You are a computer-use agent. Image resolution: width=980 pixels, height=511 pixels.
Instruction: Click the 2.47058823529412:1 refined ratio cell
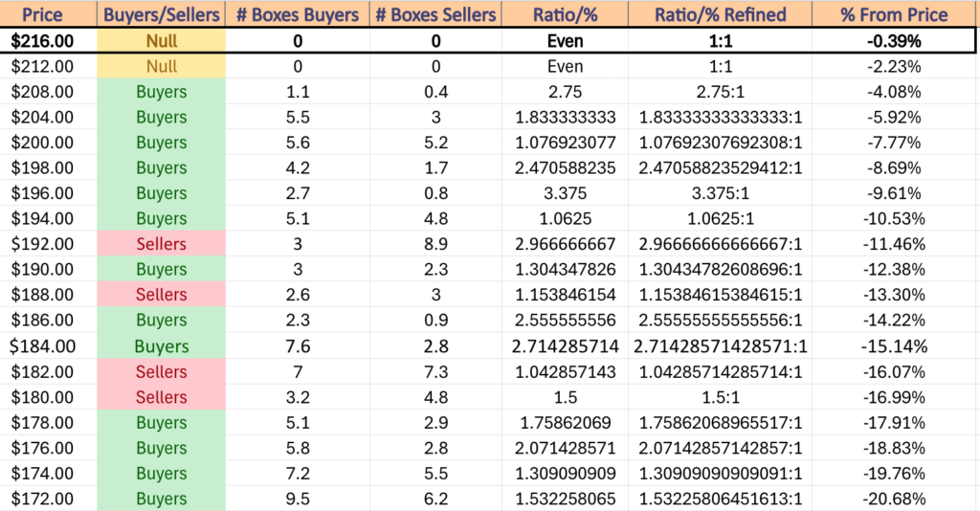pos(720,168)
